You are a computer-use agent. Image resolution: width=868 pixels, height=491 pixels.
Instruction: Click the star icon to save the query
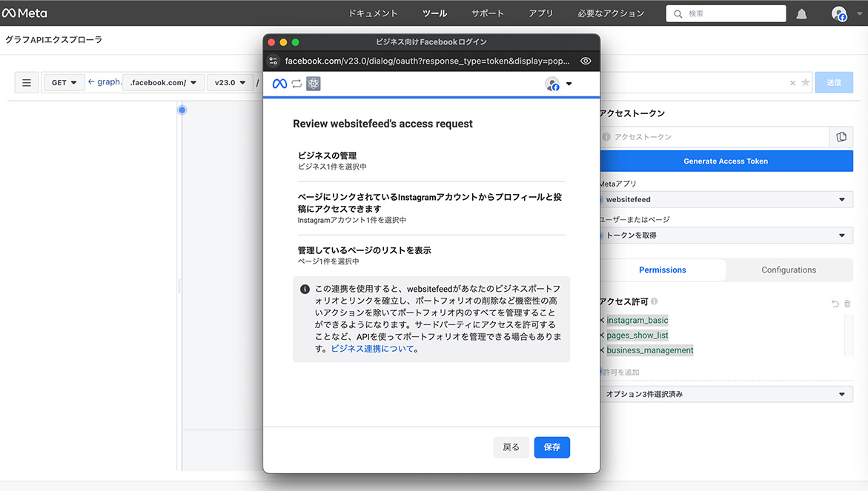coord(805,83)
